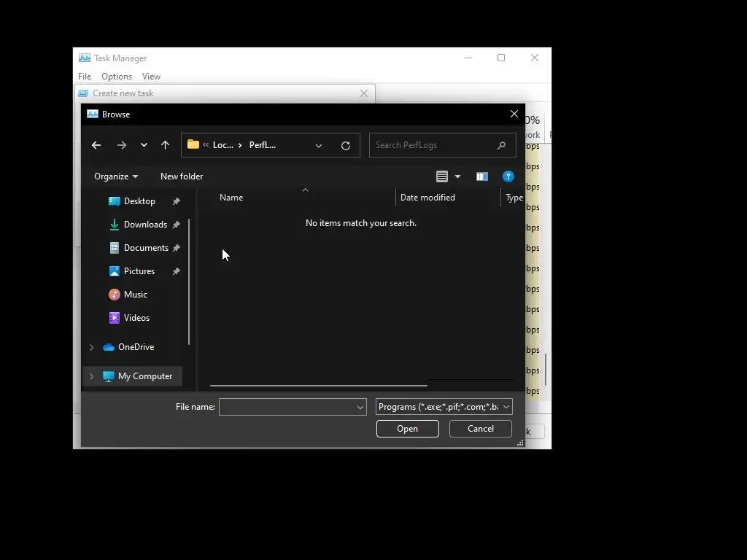
Task: Click the search magnifier icon
Action: pyautogui.click(x=501, y=145)
